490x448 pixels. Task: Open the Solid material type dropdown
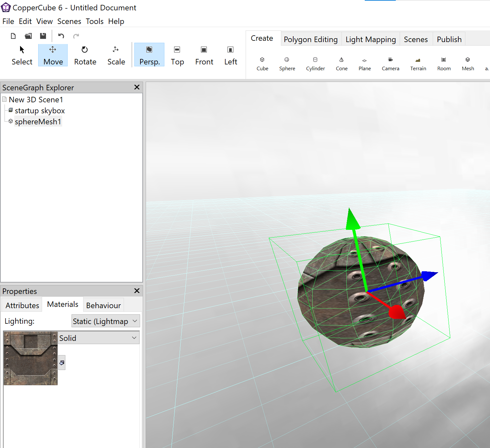[99, 338]
